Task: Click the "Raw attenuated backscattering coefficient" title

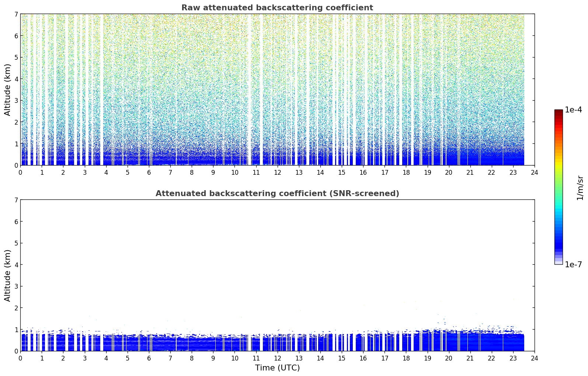Action: 277,8
